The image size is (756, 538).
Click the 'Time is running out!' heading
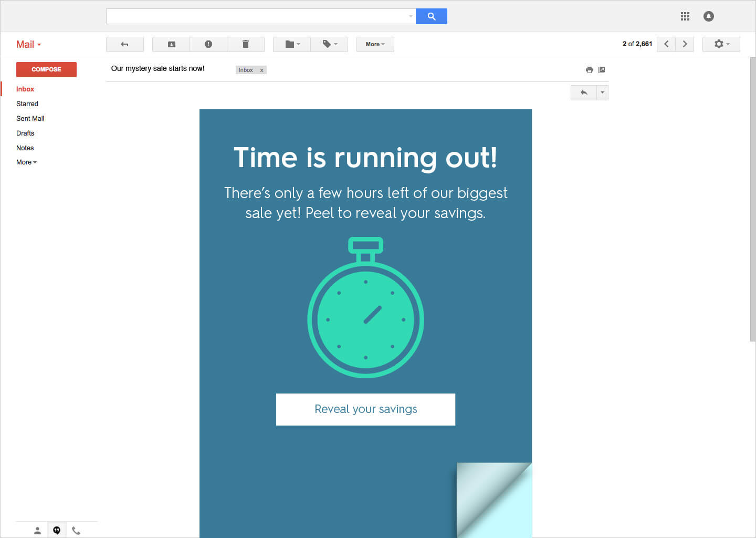365,158
